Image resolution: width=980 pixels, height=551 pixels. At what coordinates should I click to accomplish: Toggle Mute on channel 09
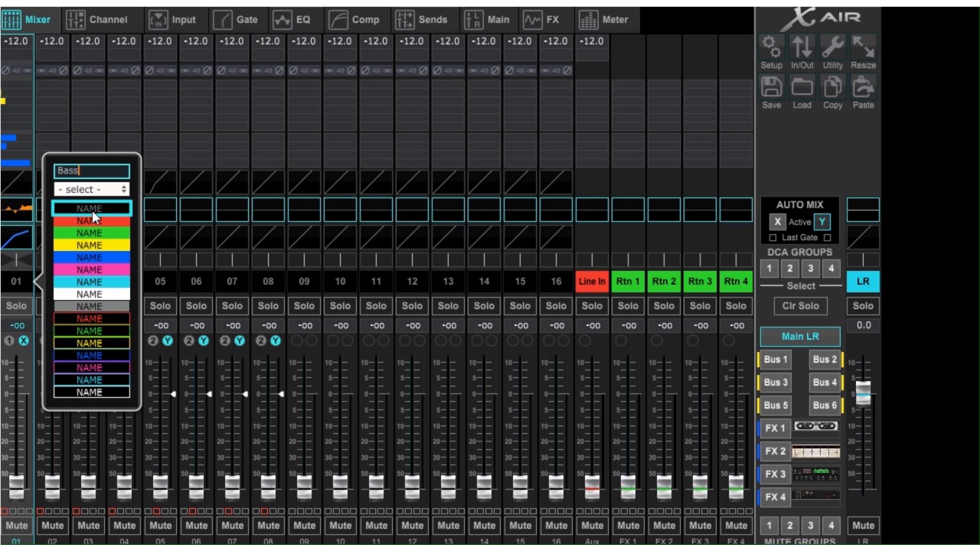304,526
